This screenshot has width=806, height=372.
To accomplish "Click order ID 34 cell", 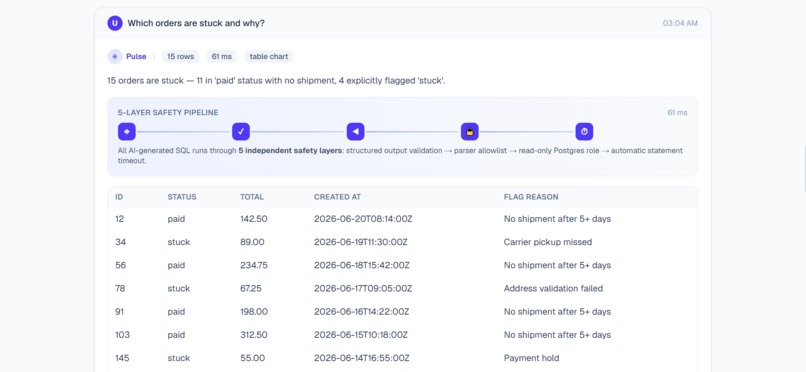I will click(x=120, y=242).
